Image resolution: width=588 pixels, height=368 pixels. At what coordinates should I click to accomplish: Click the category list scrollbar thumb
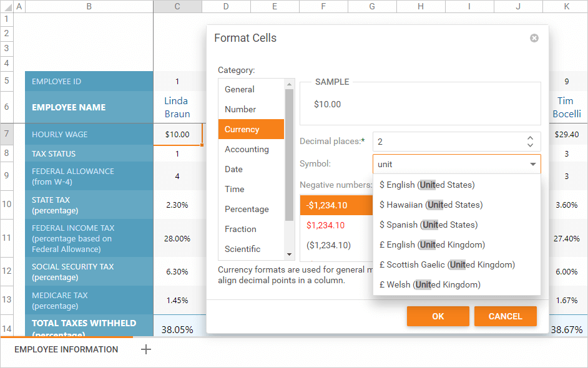click(289, 155)
